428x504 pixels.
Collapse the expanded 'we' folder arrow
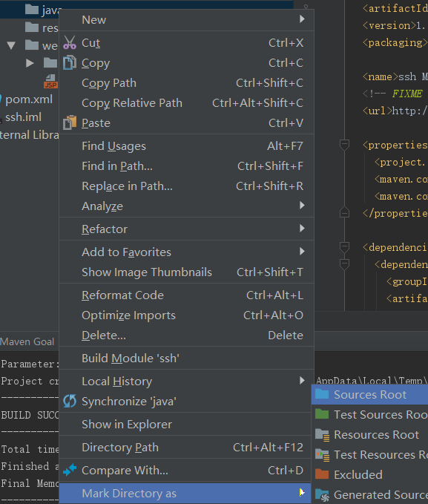[x=11, y=45]
